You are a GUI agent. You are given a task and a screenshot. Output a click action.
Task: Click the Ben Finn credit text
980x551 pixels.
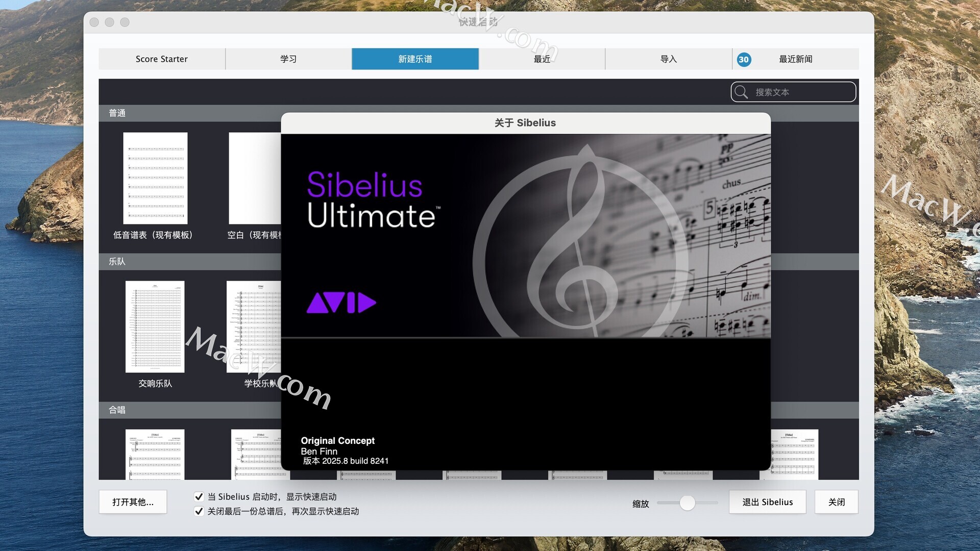319,451
